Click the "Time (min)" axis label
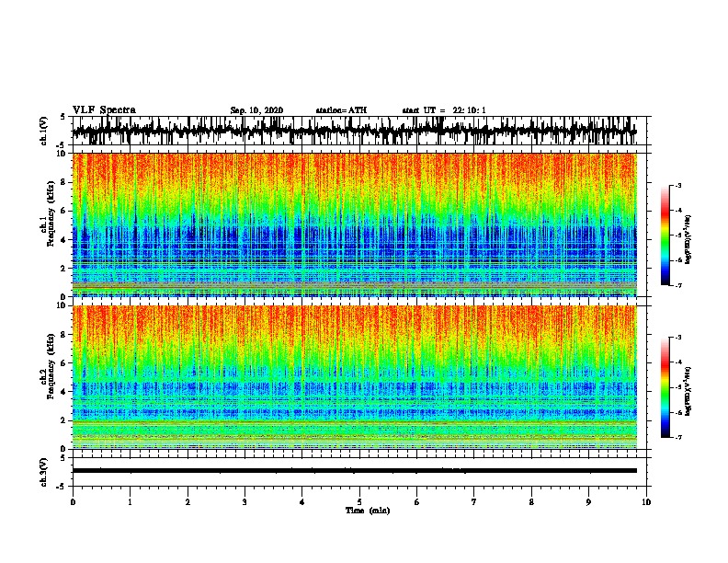 click(x=368, y=511)
